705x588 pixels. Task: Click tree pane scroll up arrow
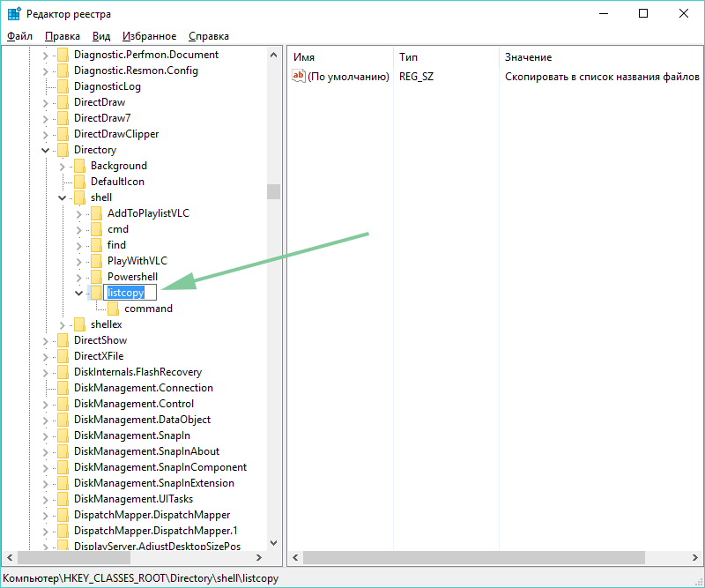tap(273, 55)
